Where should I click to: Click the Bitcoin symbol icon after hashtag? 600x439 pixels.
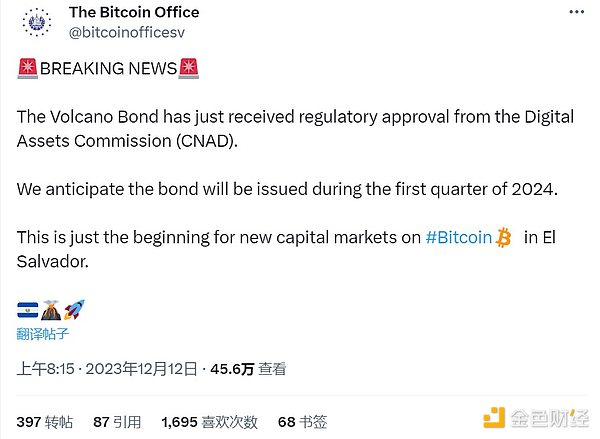tap(504, 238)
